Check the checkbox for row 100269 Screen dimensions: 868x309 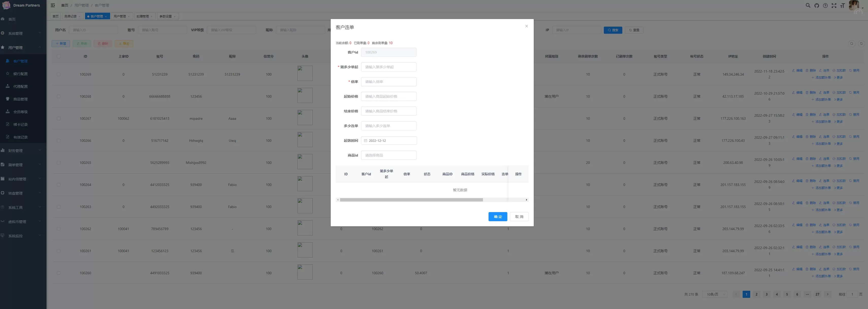tap(59, 75)
